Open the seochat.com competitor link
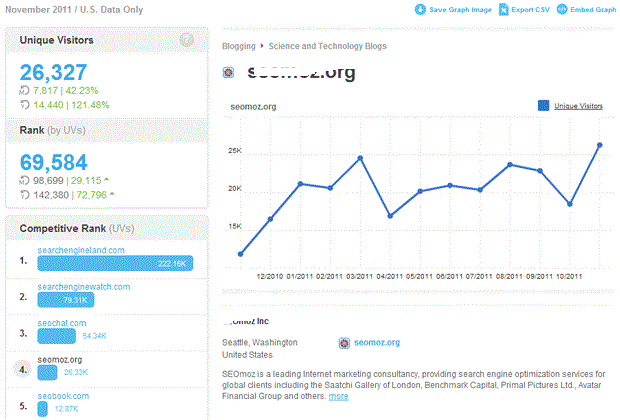620x420 pixels. pos(62,323)
